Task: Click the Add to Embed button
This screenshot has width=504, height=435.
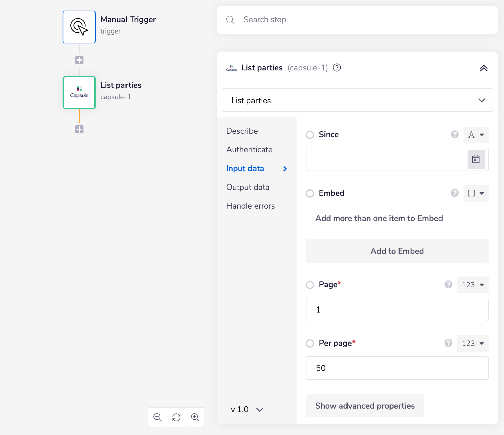Action: 397,251
